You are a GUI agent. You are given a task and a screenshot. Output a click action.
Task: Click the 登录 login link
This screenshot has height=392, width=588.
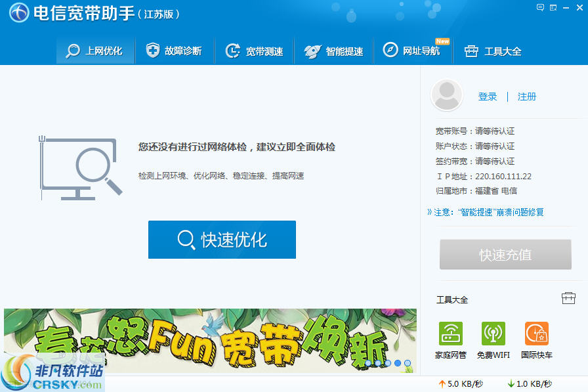488,97
